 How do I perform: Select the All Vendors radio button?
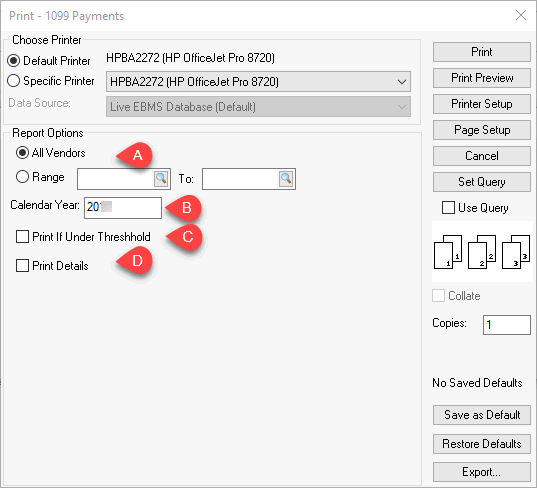(x=22, y=153)
